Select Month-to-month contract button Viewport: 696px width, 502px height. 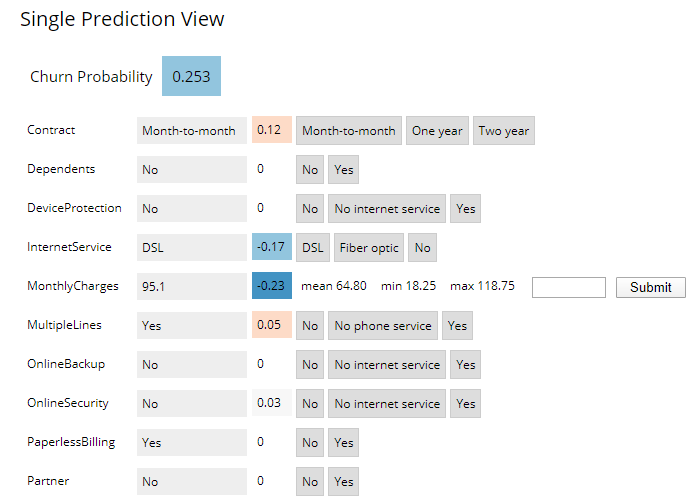tap(349, 130)
